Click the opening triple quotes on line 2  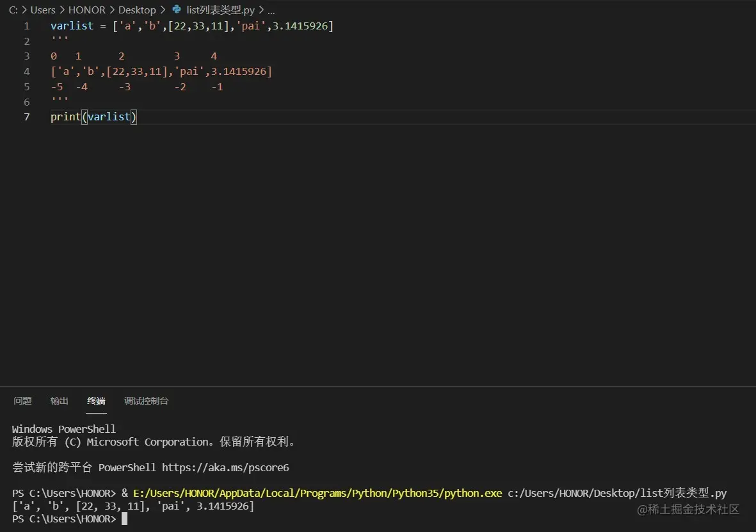point(60,39)
